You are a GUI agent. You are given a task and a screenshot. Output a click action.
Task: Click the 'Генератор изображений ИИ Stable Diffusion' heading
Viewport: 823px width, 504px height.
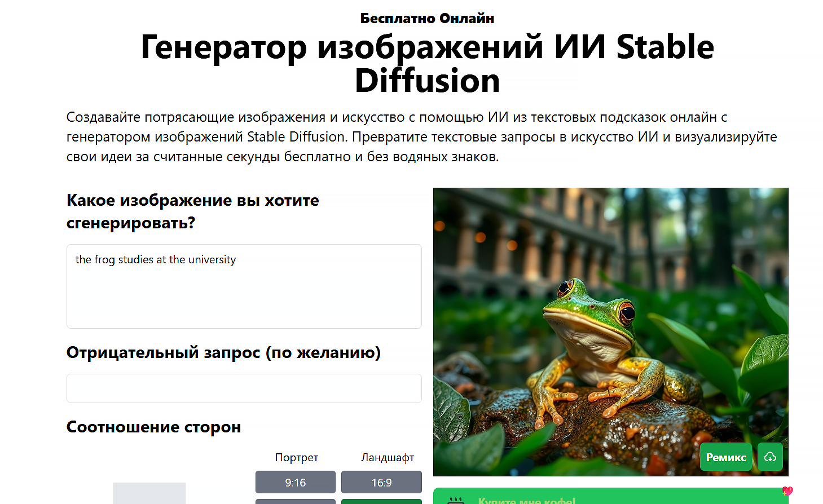pos(427,63)
